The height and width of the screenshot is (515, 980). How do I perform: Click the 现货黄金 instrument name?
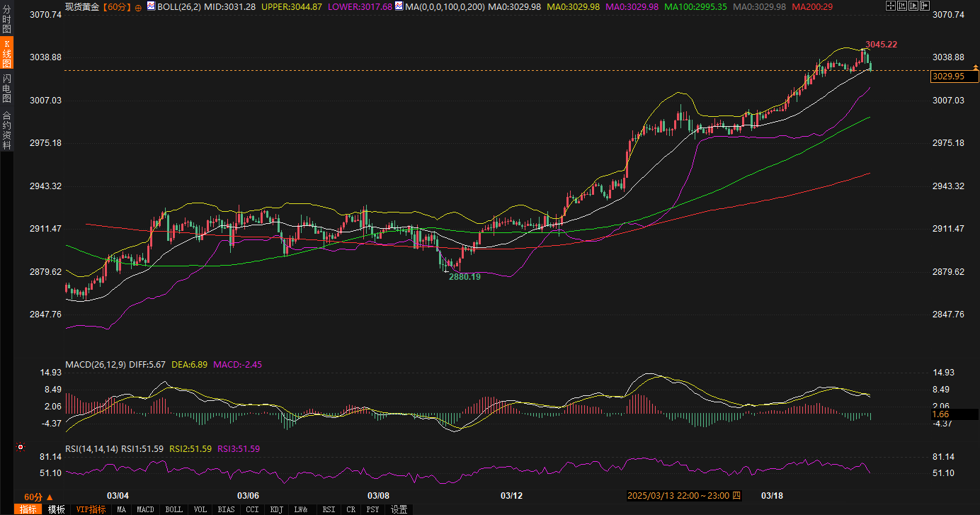tap(82, 6)
